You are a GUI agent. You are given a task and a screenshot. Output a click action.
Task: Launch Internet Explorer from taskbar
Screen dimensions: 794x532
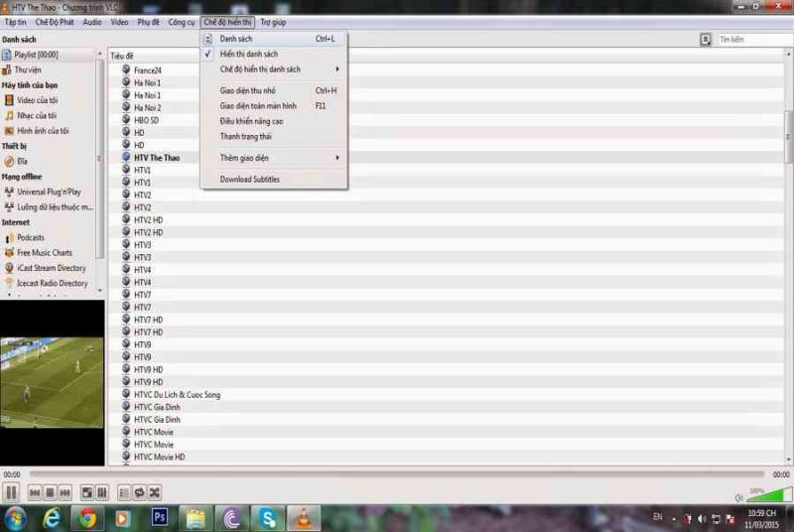coord(52,518)
